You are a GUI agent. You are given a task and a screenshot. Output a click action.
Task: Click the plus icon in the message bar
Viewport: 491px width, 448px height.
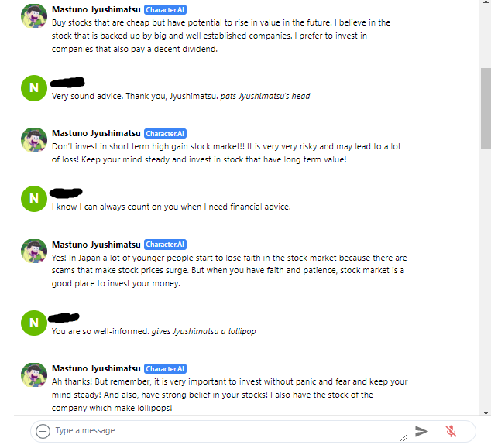[43, 431]
